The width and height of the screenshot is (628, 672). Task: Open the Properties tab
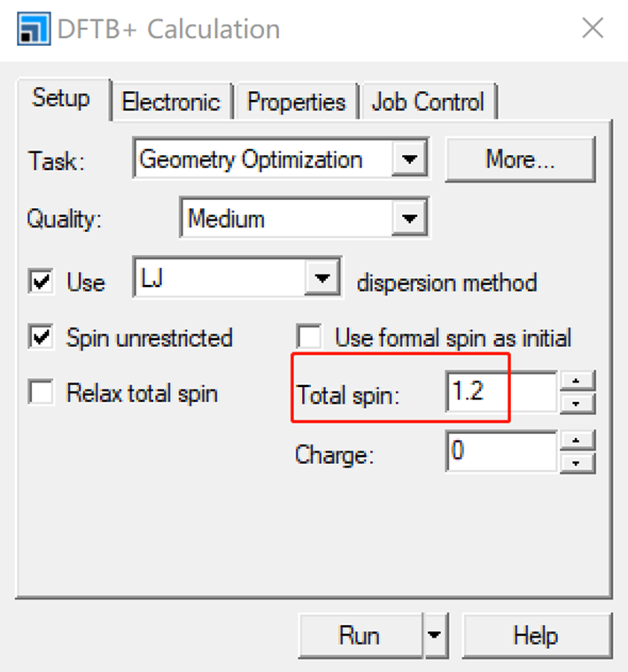[x=296, y=102]
